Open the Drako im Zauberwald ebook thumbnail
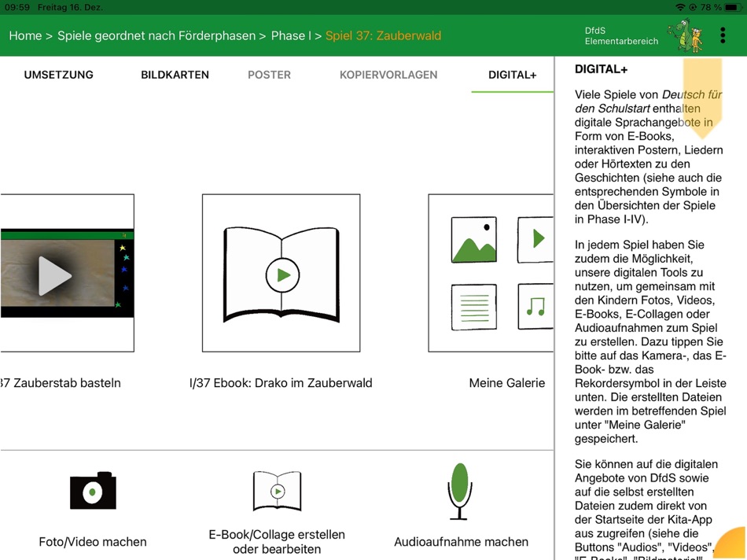The width and height of the screenshot is (747, 560). (281, 273)
